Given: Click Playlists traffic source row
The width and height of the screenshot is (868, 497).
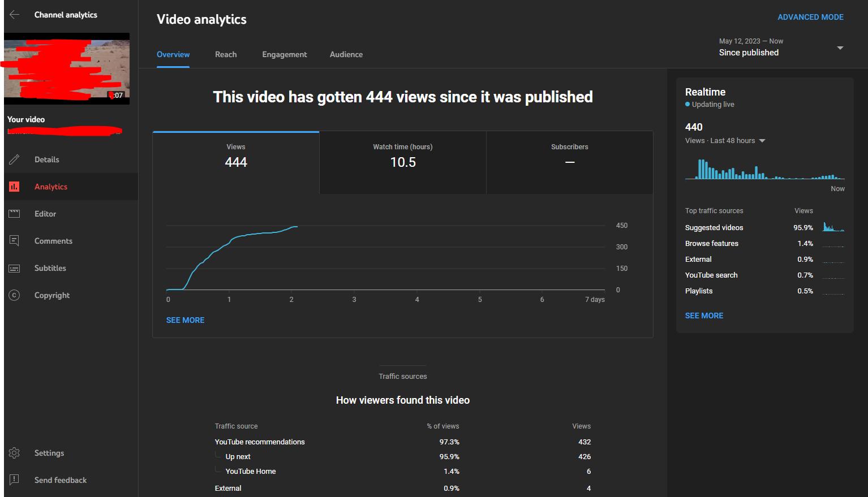Looking at the screenshot, I should coord(765,291).
